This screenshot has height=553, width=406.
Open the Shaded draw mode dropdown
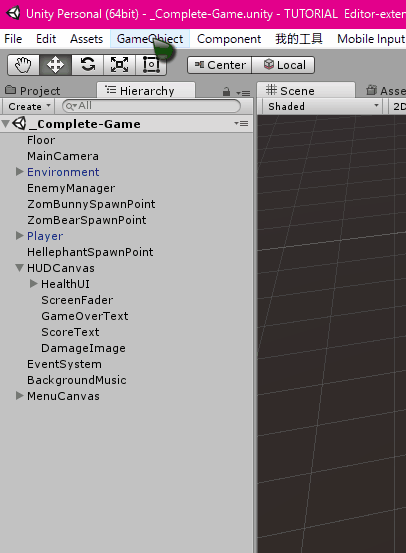point(323,107)
